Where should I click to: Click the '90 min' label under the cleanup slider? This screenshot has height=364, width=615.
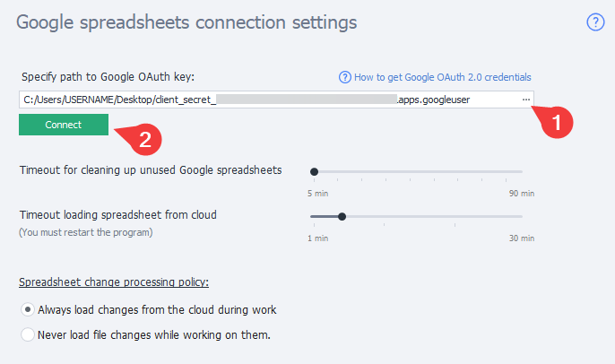pos(522,193)
